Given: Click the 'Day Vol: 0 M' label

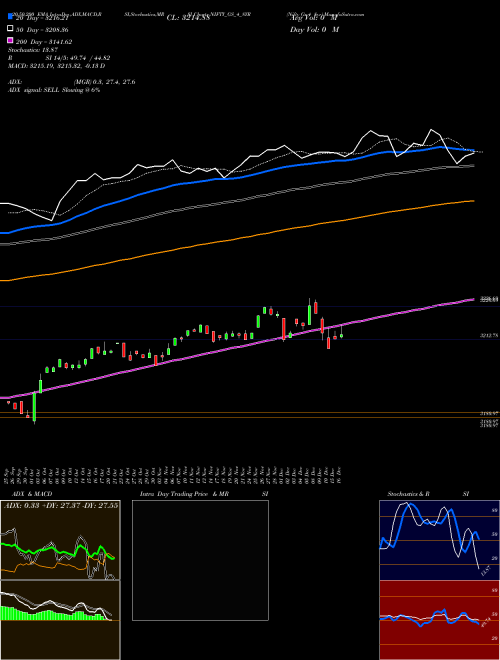Looking at the screenshot, I should click(314, 29).
